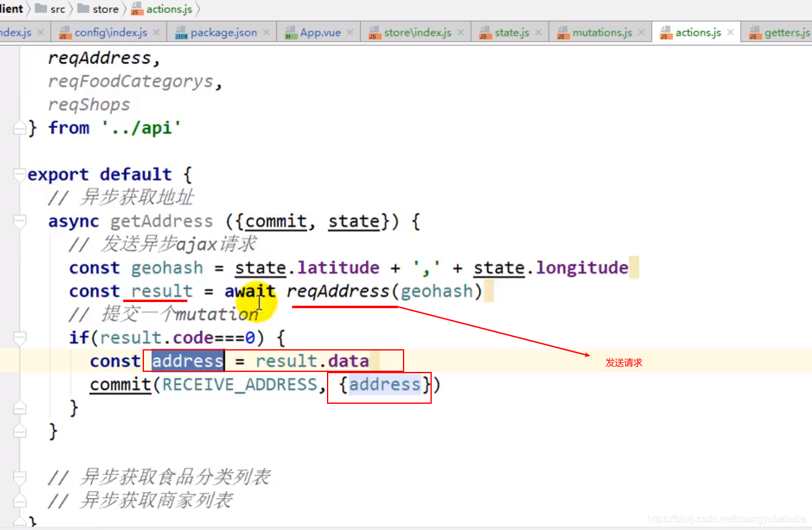The width and height of the screenshot is (812, 530).
Task: Click the 'commit' parameter in getAddress signature
Action: 276,221
